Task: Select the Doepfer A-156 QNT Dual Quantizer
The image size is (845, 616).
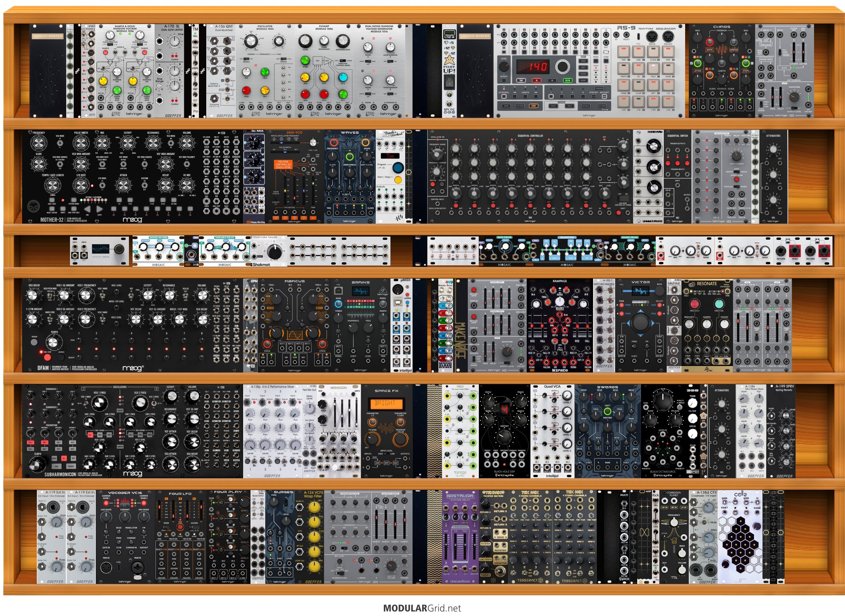Action: 221,71
